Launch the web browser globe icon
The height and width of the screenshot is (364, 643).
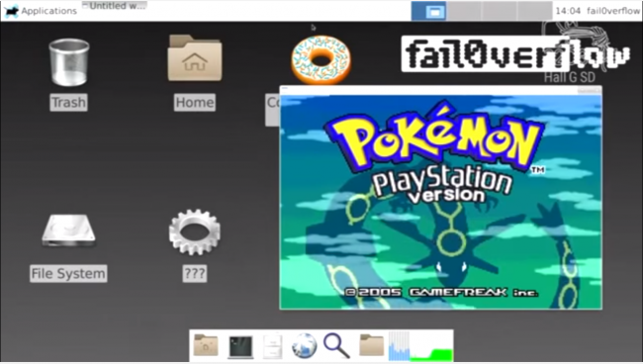point(304,346)
